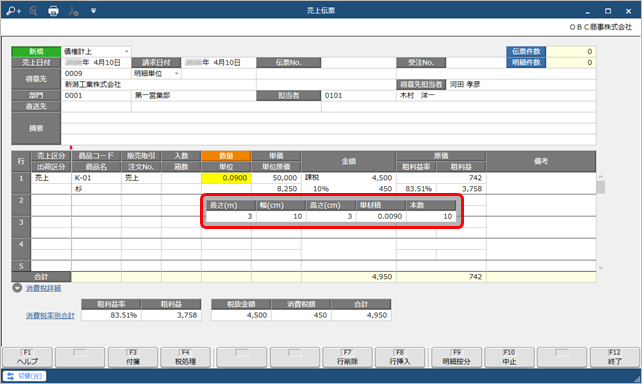Click the 幅(cm) value field
The image size is (642, 384).
click(x=281, y=216)
